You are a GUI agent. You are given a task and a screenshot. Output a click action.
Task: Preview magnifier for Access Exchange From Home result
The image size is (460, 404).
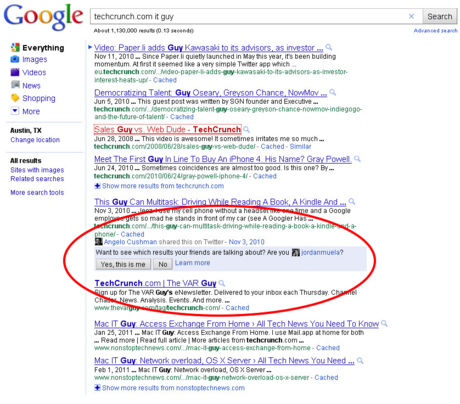384,323
